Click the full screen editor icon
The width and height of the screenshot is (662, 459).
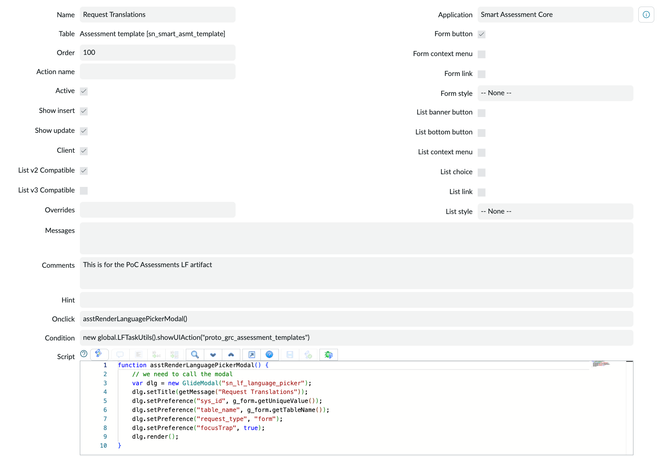click(x=251, y=355)
